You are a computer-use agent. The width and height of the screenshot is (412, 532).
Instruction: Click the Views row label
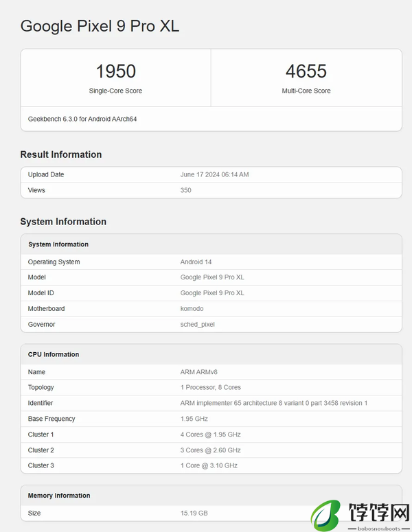(36, 190)
